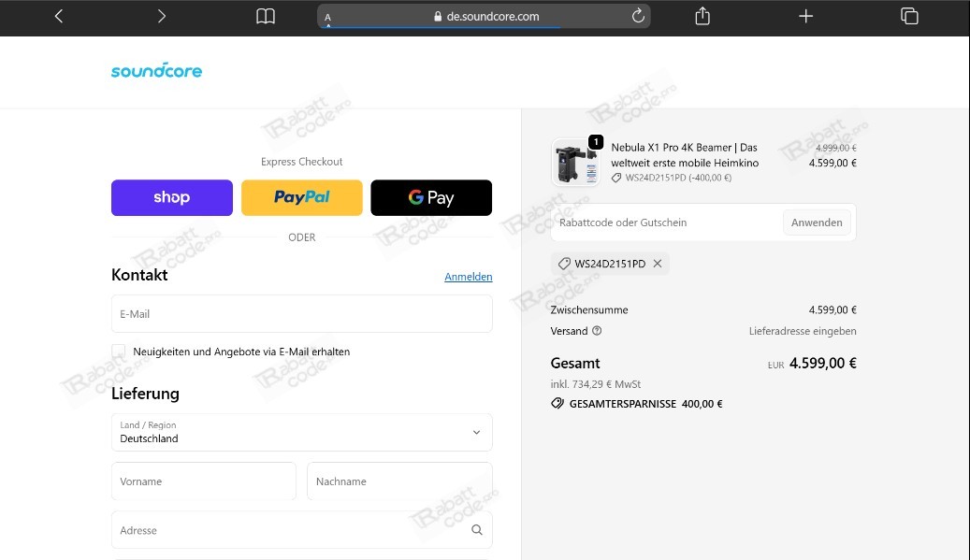Pay with Google Pay button
This screenshot has width=970, height=560.
click(431, 198)
